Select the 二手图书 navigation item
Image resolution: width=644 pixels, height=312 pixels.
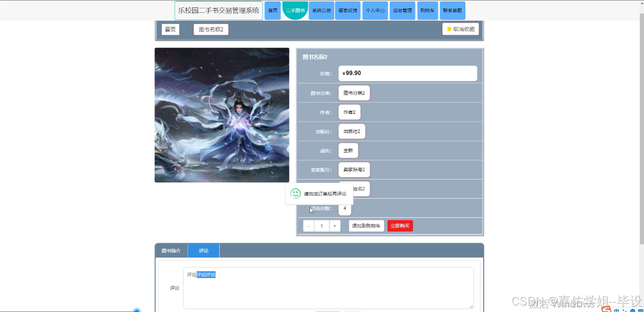point(295,11)
